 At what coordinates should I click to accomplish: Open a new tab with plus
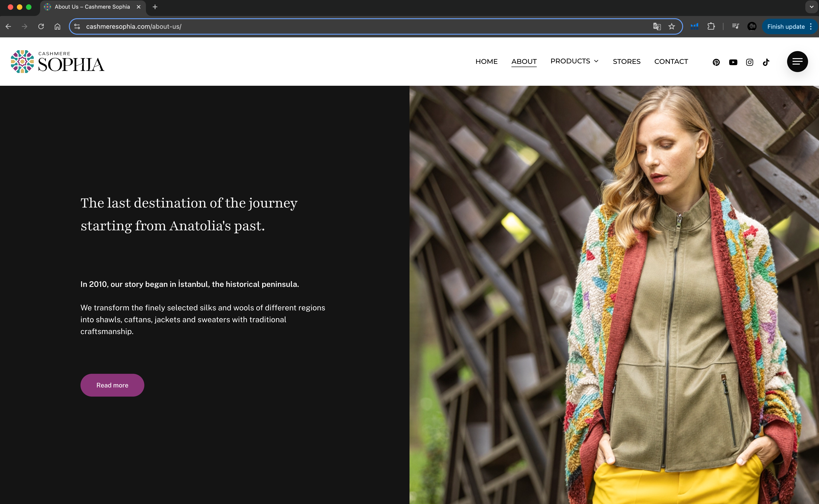(x=155, y=7)
